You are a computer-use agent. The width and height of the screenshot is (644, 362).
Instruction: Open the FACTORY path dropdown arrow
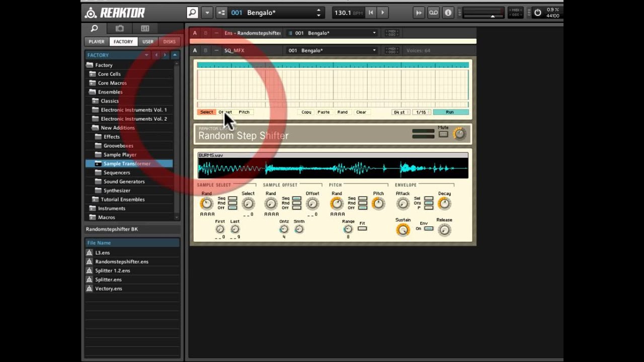146,55
